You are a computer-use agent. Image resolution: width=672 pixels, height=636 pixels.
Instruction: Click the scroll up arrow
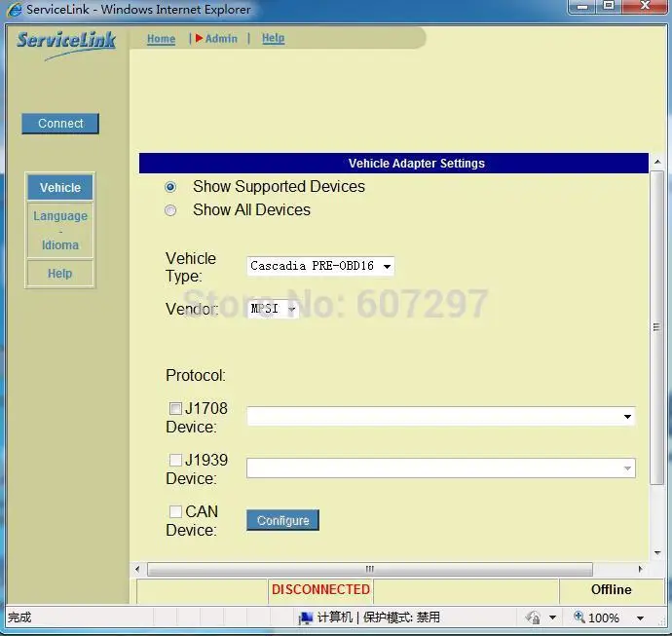pos(657,162)
